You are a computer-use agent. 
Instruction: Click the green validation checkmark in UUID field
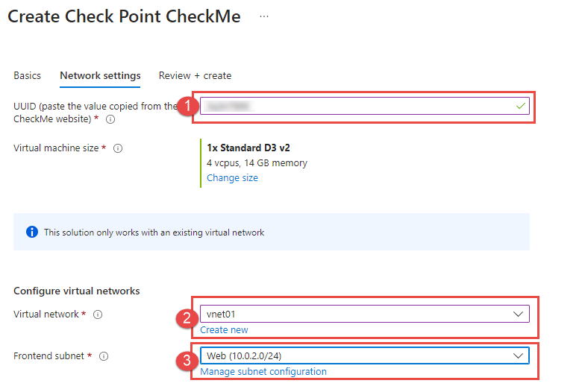point(521,106)
